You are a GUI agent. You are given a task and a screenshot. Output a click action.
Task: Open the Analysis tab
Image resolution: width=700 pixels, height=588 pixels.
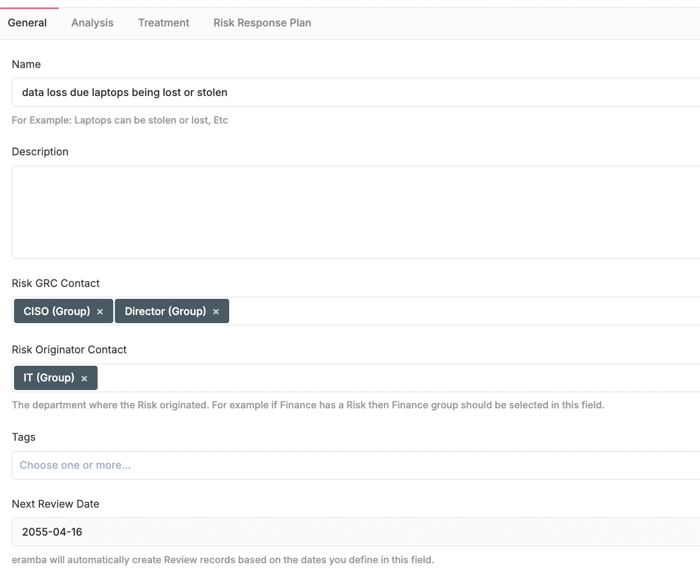click(x=92, y=23)
